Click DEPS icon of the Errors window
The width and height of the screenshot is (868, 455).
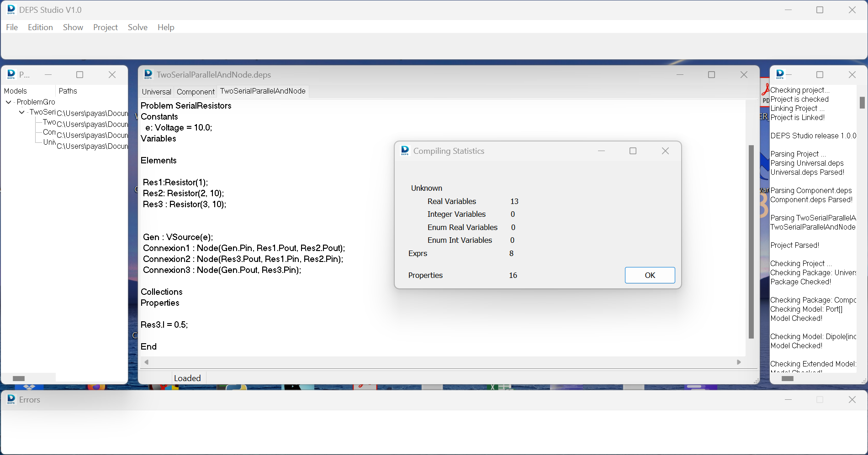pyautogui.click(x=11, y=399)
